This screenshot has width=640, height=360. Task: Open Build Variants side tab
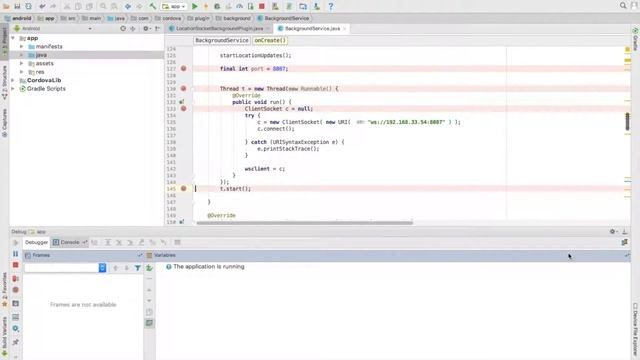point(4,336)
